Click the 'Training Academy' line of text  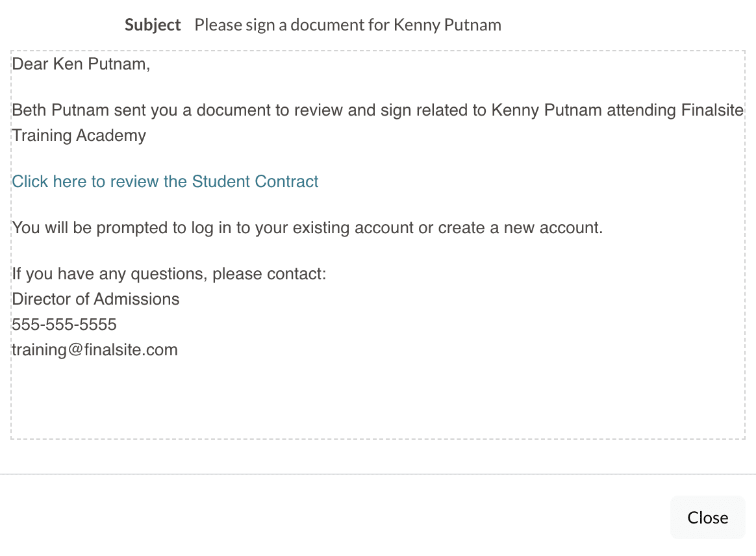point(79,136)
